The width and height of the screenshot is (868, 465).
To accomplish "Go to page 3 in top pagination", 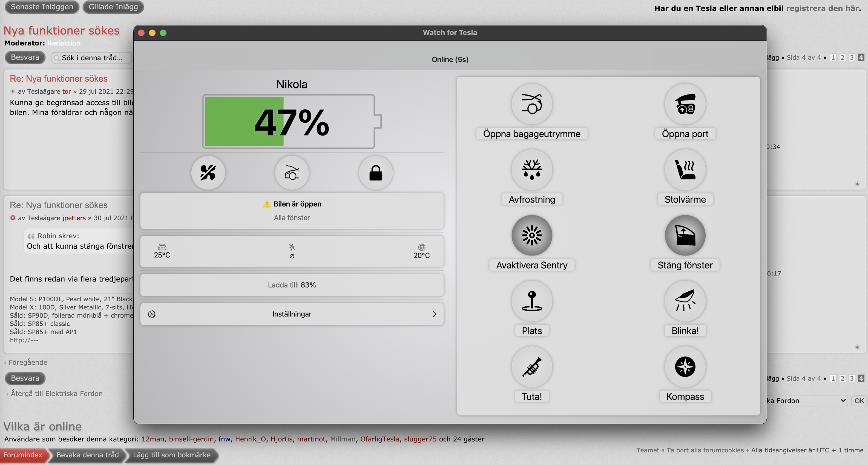I will [852, 57].
